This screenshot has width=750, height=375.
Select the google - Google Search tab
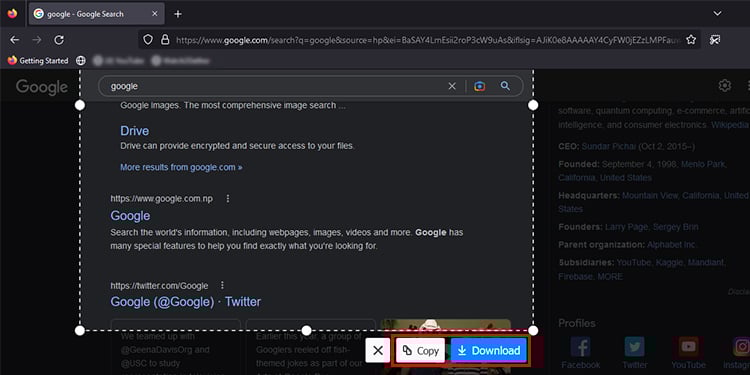point(97,14)
